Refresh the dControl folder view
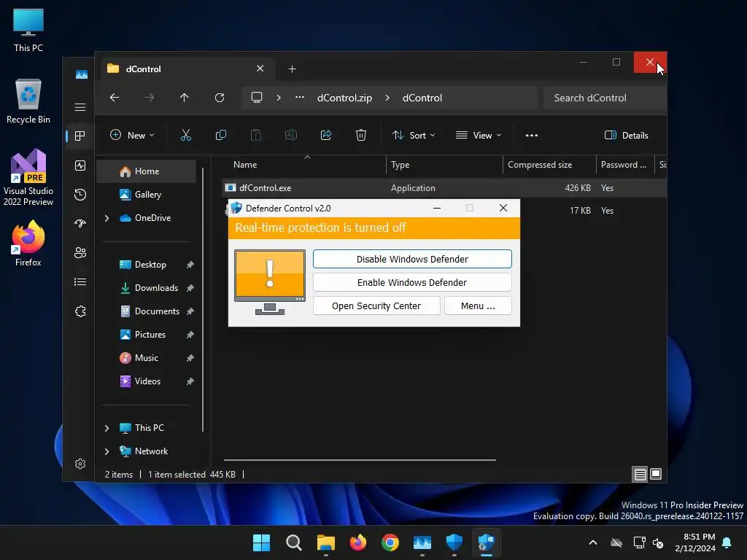The width and height of the screenshot is (747, 560). [x=219, y=98]
